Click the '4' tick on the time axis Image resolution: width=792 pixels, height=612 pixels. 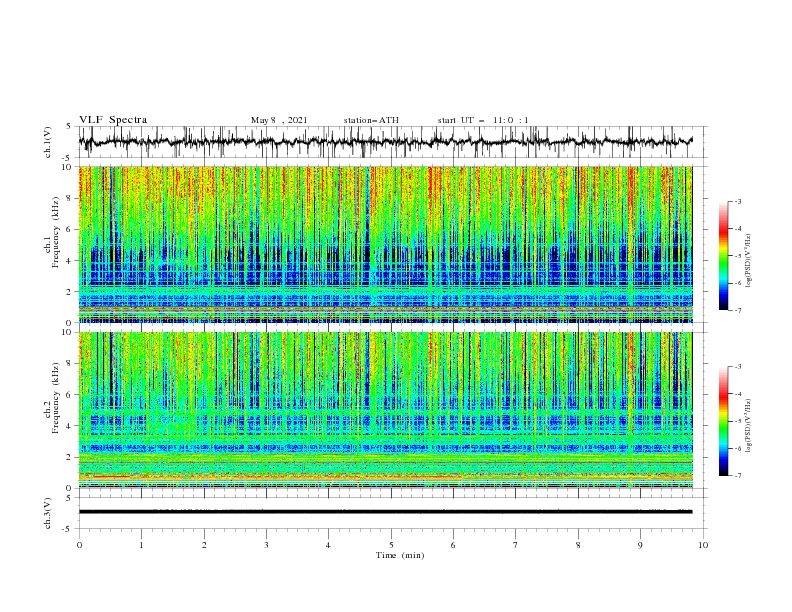tap(328, 545)
